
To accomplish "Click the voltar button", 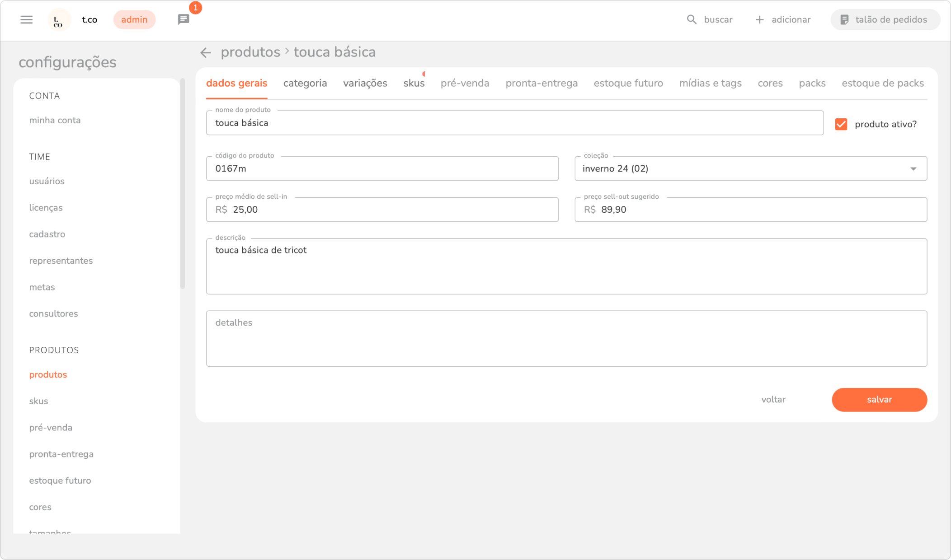I will click(773, 400).
